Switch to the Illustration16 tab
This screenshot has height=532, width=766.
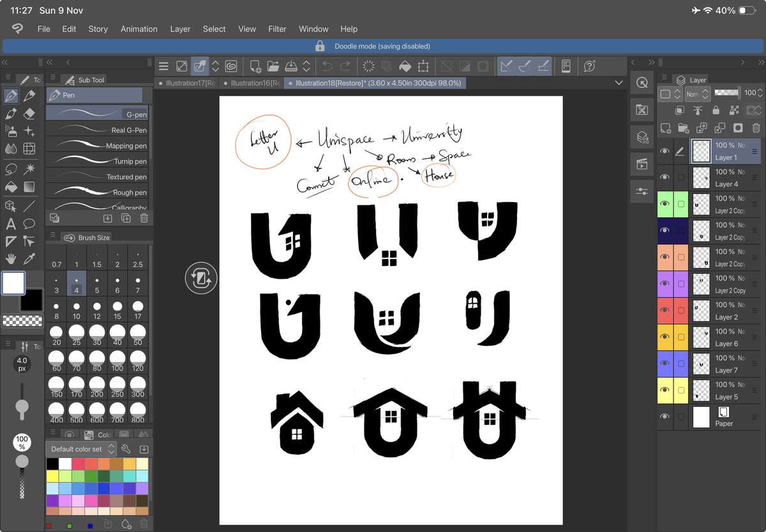click(252, 83)
